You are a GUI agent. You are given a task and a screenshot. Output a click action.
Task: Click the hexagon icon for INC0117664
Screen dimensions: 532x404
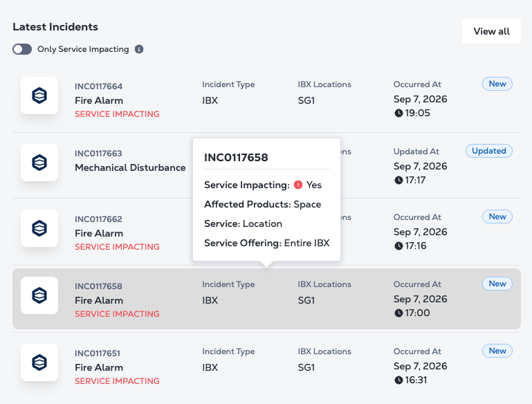(39, 95)
